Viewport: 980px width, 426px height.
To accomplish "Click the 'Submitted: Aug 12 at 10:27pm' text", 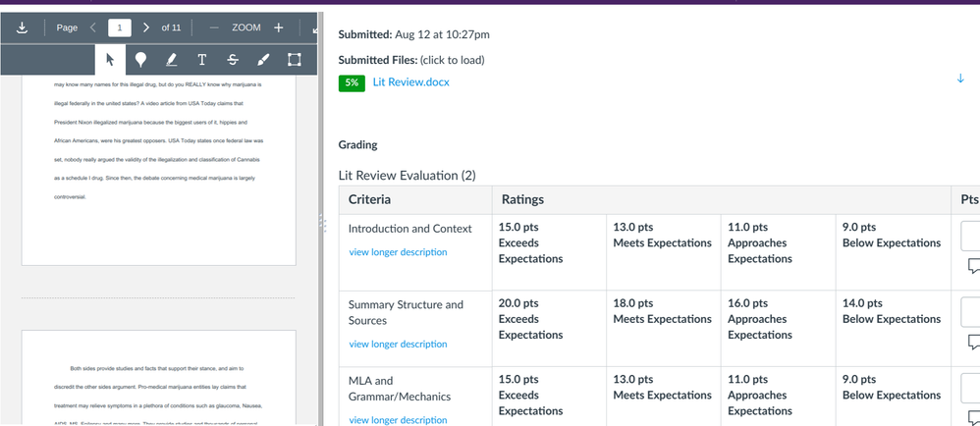I will pyautogui.click(x=413, y=34).
